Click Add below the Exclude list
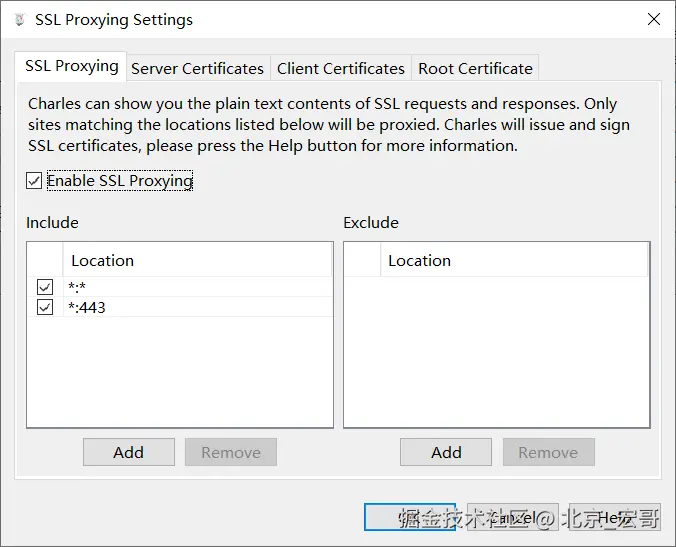This screenshot has height=547, width=676. click(446, 452)
